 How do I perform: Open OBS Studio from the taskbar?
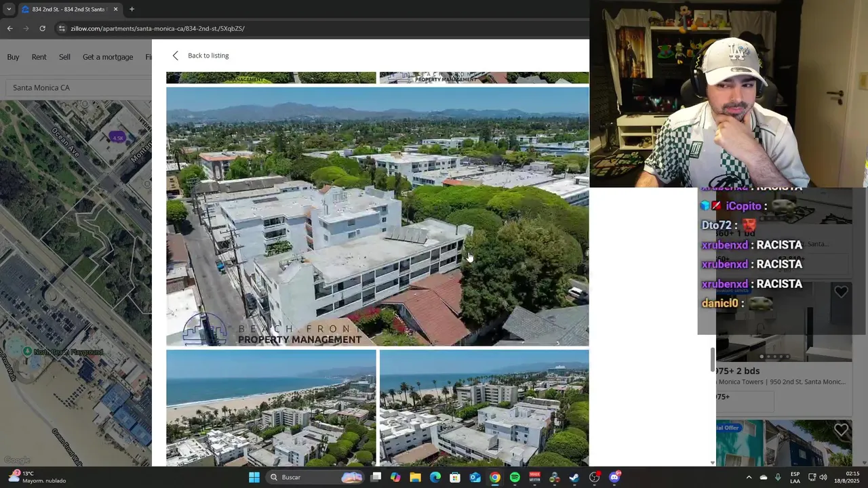595,477
